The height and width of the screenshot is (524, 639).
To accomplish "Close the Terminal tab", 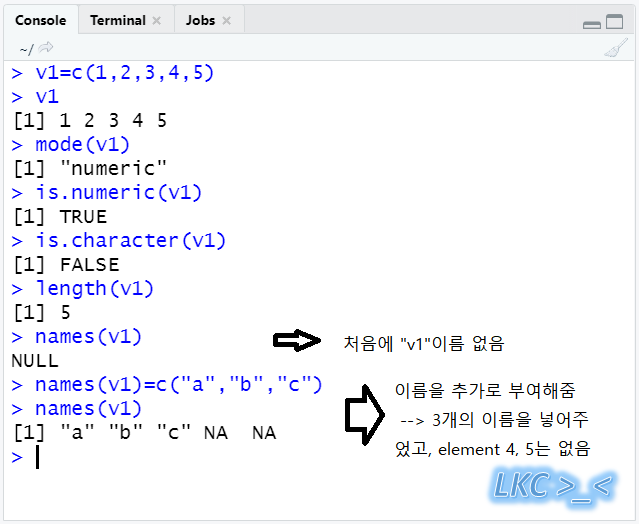I will (156, 20).
